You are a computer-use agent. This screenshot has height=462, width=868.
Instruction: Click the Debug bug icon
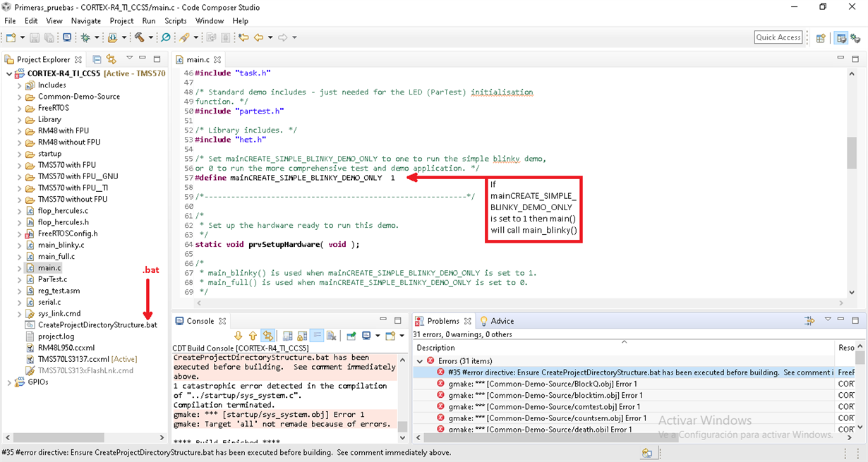click(85, 37)
